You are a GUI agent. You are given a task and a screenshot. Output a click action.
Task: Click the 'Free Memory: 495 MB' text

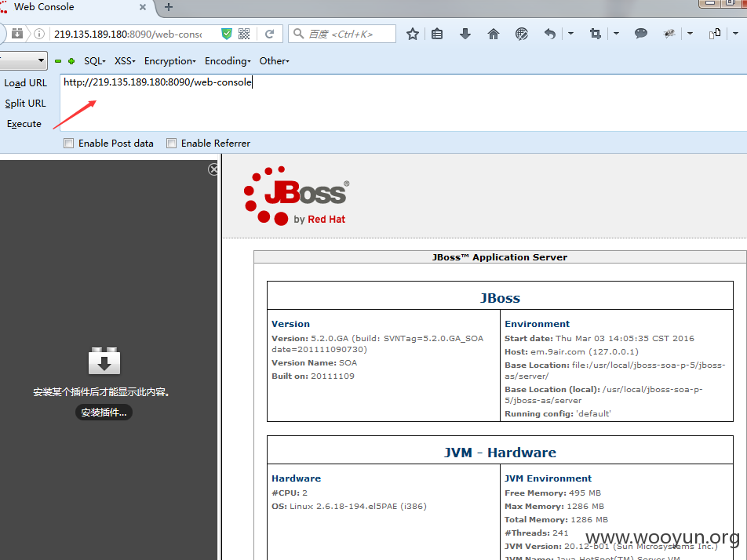pos(552,493)
